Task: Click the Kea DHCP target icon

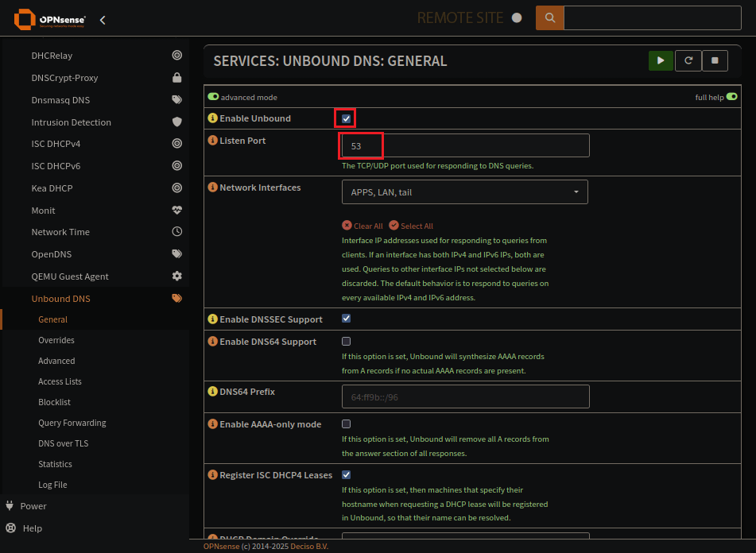Action: (177, 188)
